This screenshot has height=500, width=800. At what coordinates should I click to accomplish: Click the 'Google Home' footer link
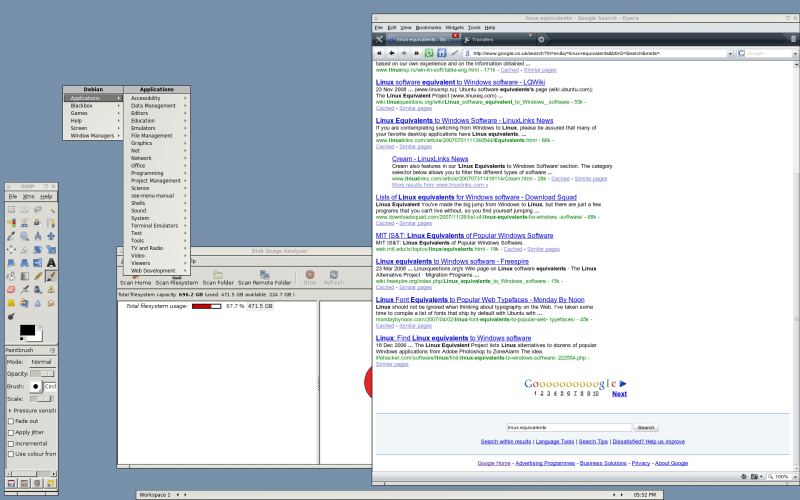[x=494, y=463]
